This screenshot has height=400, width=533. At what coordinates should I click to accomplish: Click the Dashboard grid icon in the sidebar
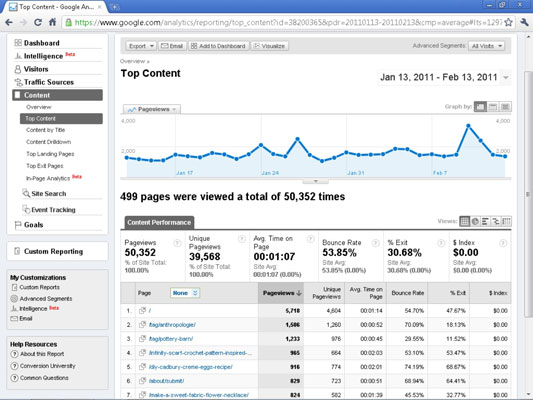18,43
